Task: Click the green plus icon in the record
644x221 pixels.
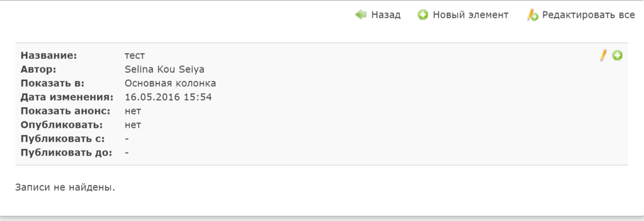Action: [617, 55]
